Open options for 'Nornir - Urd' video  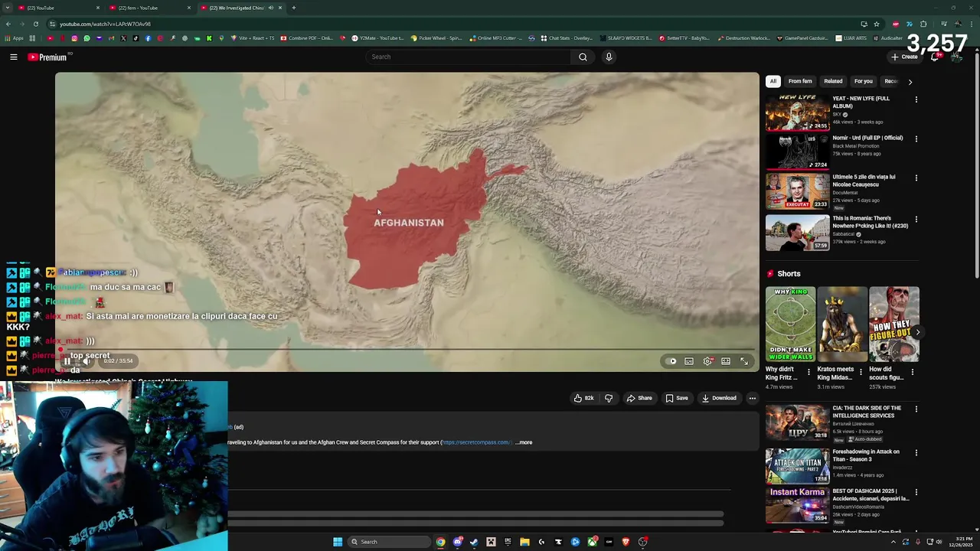[x=916, y=139]
